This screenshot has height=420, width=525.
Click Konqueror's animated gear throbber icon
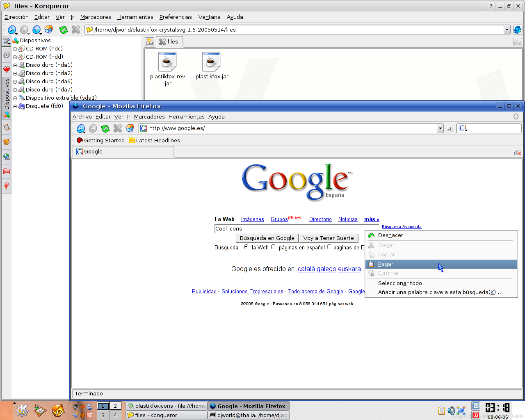(x=518, y=30)
